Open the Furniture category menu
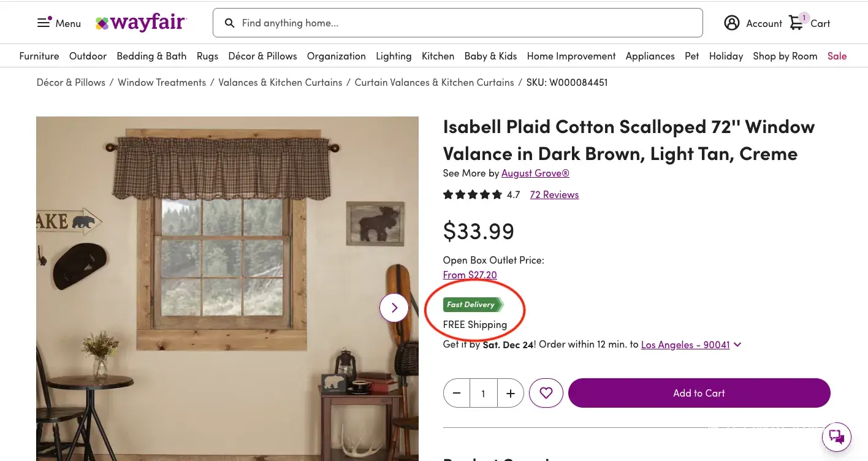This screenshot has width=868, height=461. [x=39, y=56]
